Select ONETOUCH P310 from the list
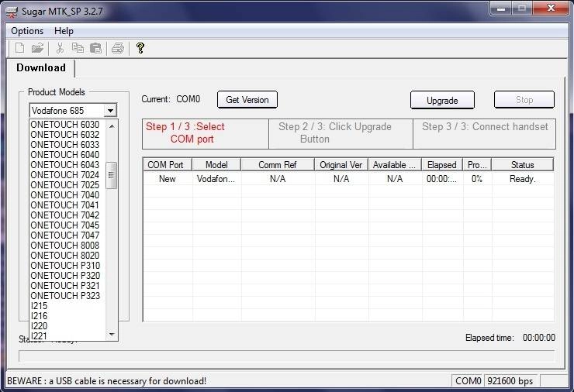This screenshot has width=574, height=392. click(x=67, y=266)
